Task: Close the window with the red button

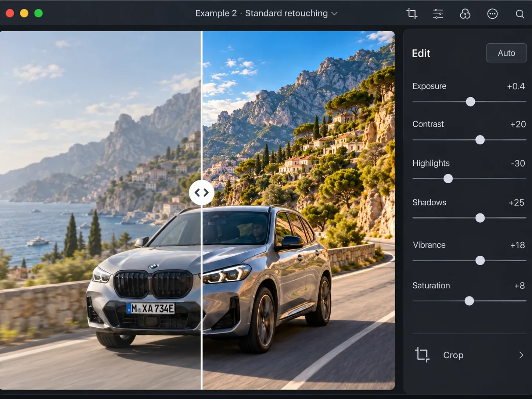Action: coord(10,13)
